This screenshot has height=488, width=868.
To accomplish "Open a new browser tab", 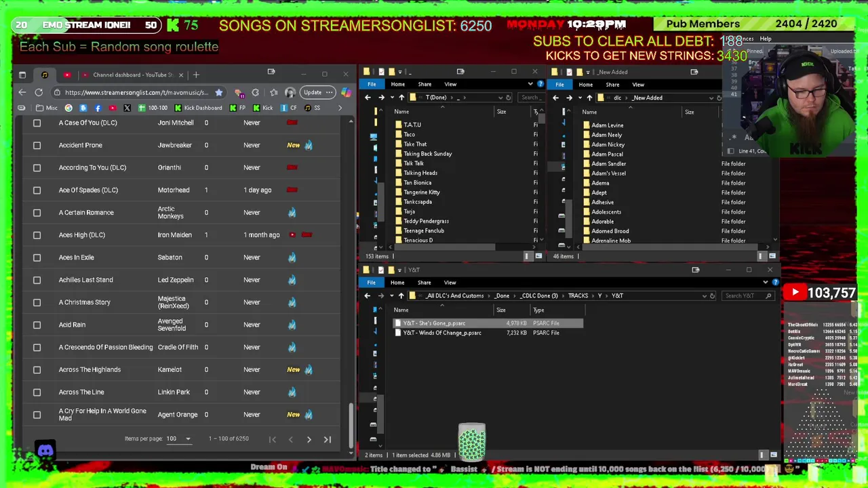I will [196, 75].
